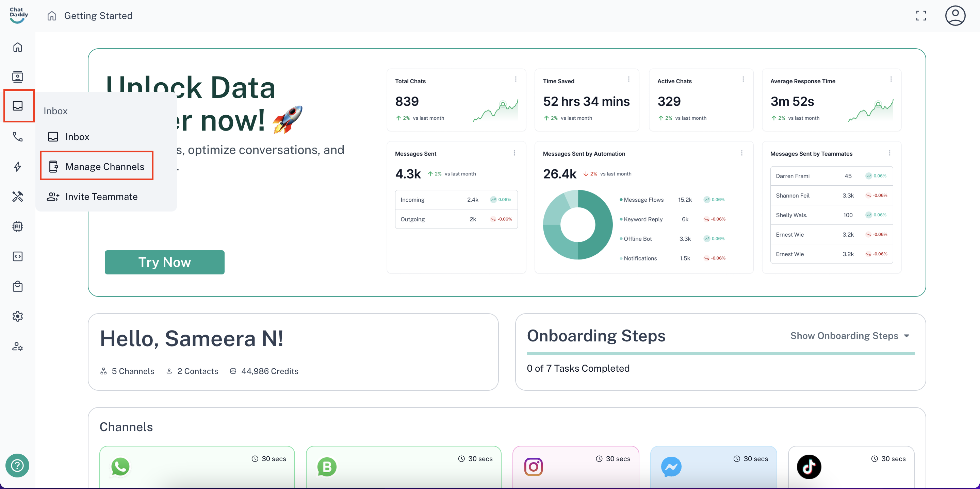Open the code brackets icon in the sidebar
Viewport: 980px width, 489px height.
[x=17, y=256]
